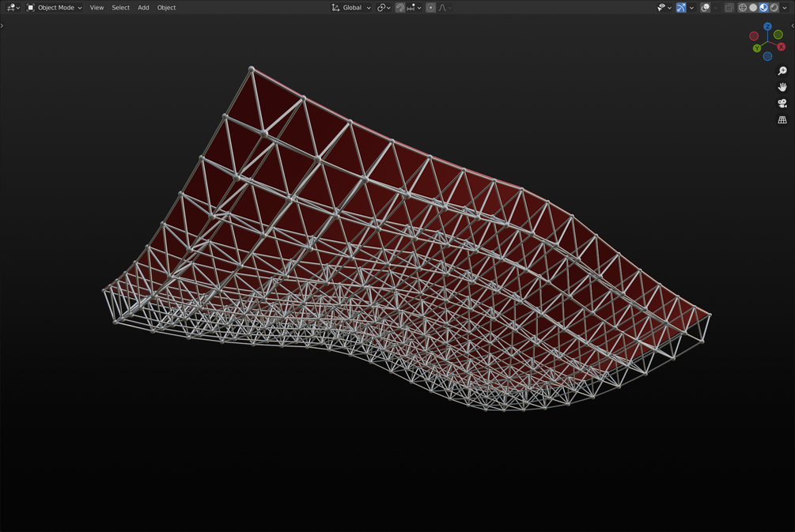795x532 pixels.
Task: Click negative X red circle on gizmo
Action: (x=754, y=36)
